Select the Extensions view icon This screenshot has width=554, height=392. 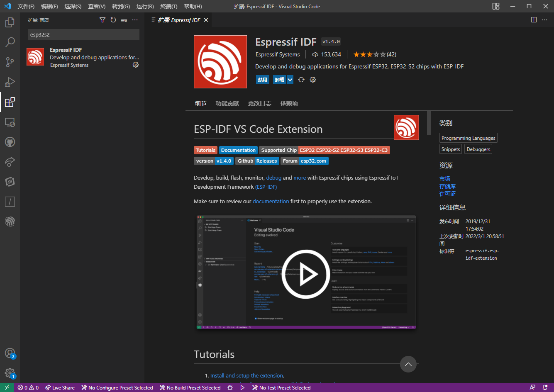10,102
